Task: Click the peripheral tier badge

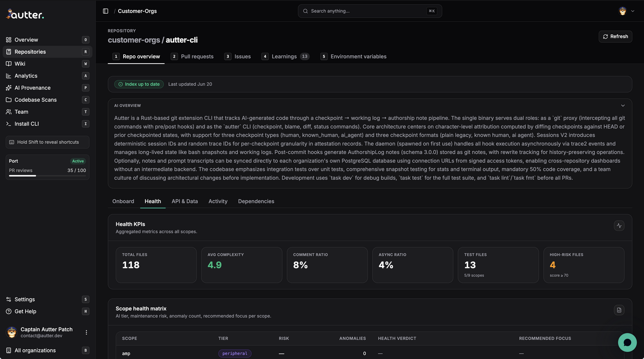Action: tap(235, 354)
